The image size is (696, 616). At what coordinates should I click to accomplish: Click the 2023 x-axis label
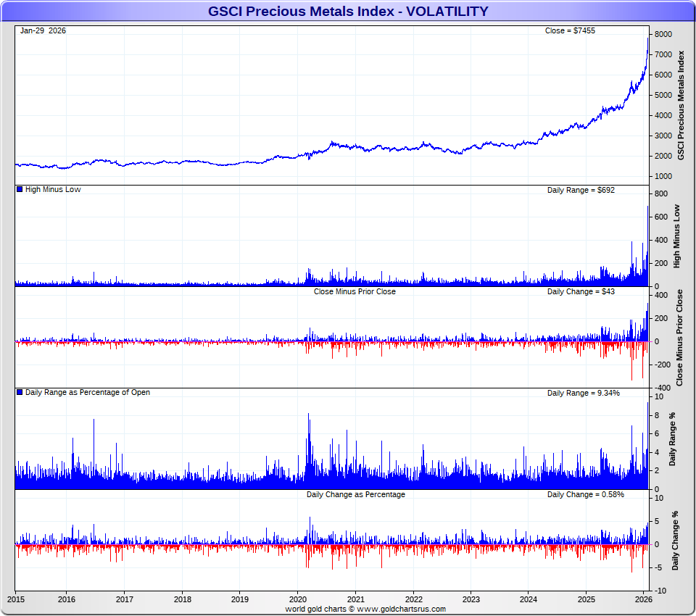[x=471, y=599]
